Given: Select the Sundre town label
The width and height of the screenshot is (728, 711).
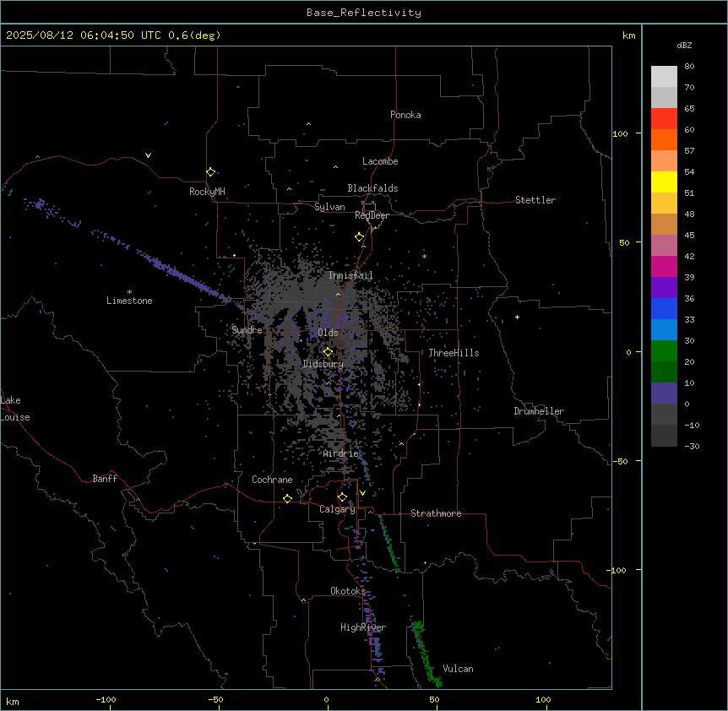Looking at the screenshot, I should click(x=247, y=330).
